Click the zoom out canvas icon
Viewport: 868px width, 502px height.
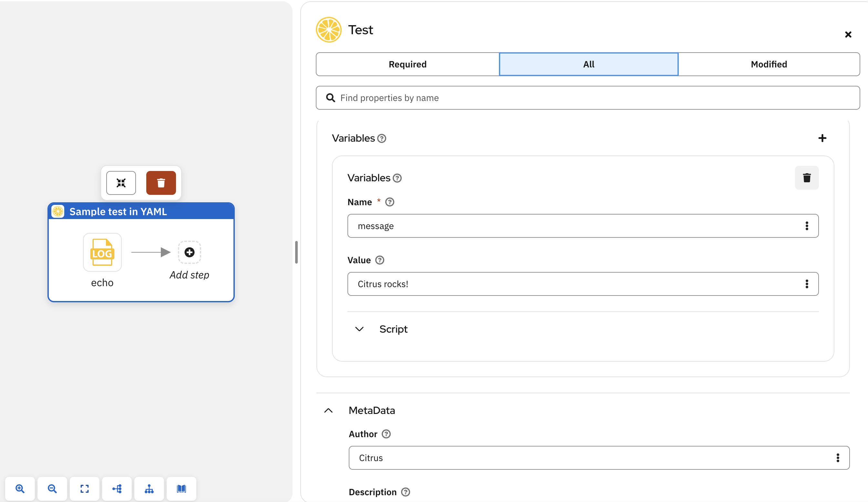click(x=52, y=488)
